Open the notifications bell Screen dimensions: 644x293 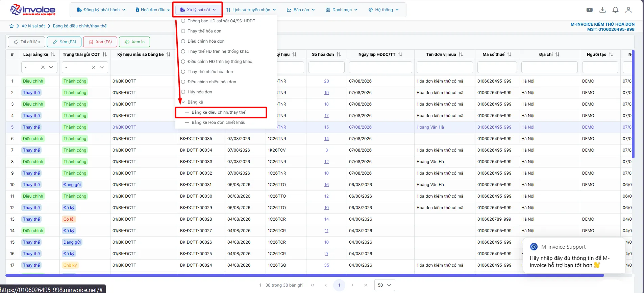616,10
